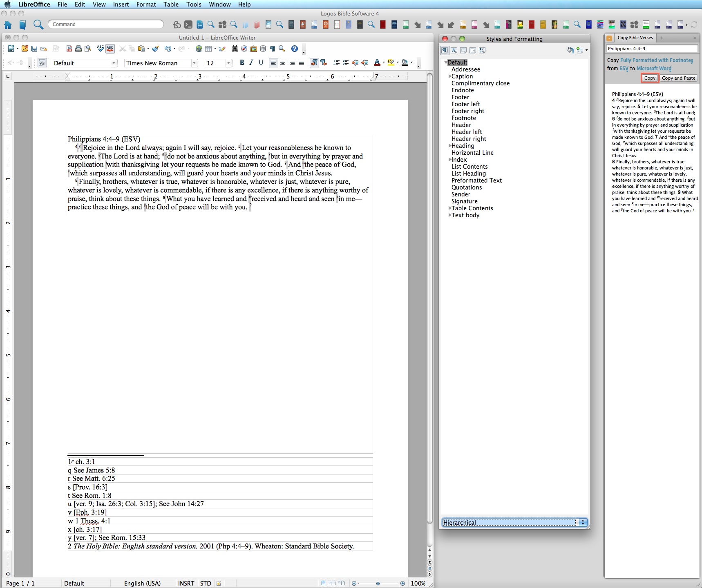Export directly as PDF
This screenshot has height=588, width=702.
tap(69, 49)
